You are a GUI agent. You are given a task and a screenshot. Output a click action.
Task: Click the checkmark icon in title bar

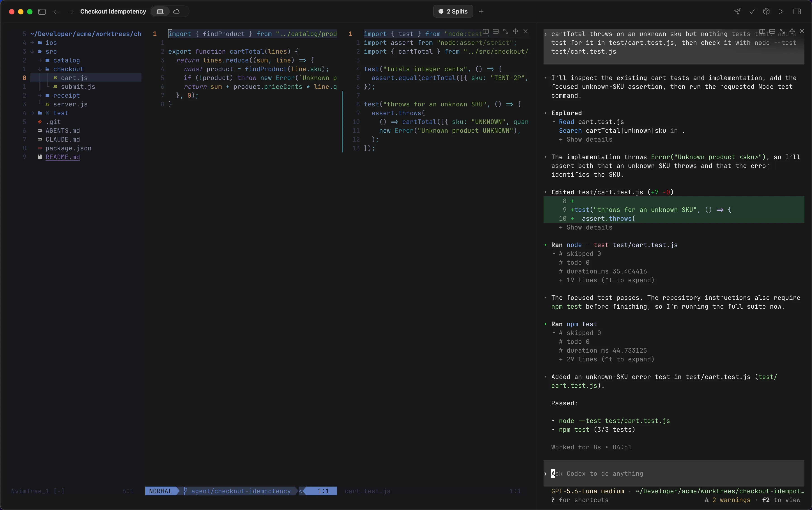coord(752,11)
